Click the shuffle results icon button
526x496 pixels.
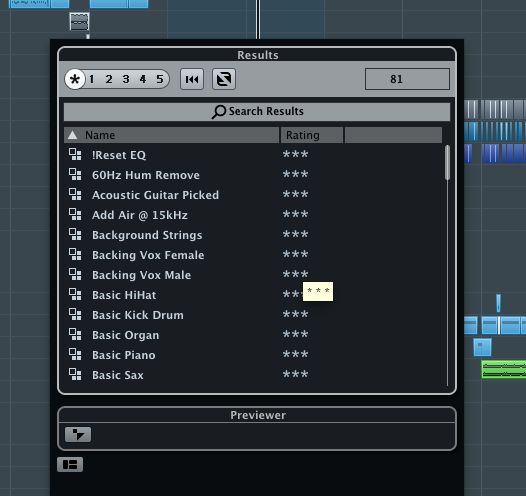[224, 79]
